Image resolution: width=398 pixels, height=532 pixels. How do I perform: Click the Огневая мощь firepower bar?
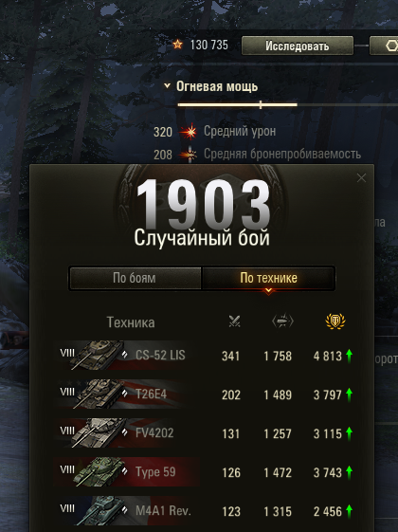coord(237,105)
